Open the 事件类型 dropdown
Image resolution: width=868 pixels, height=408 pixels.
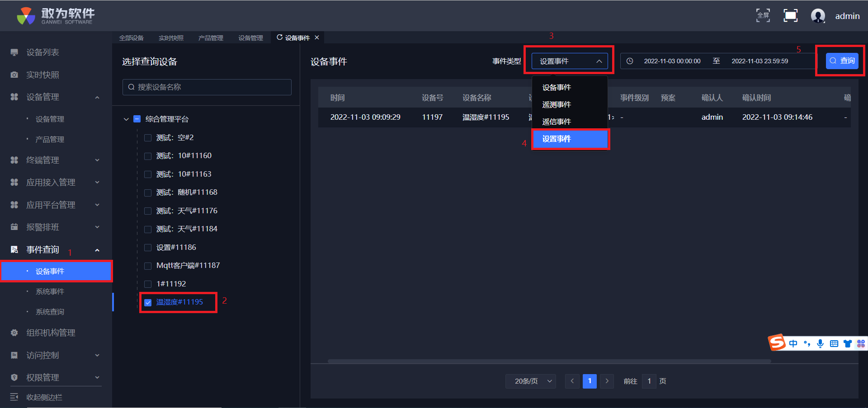(x=570, y=61)
